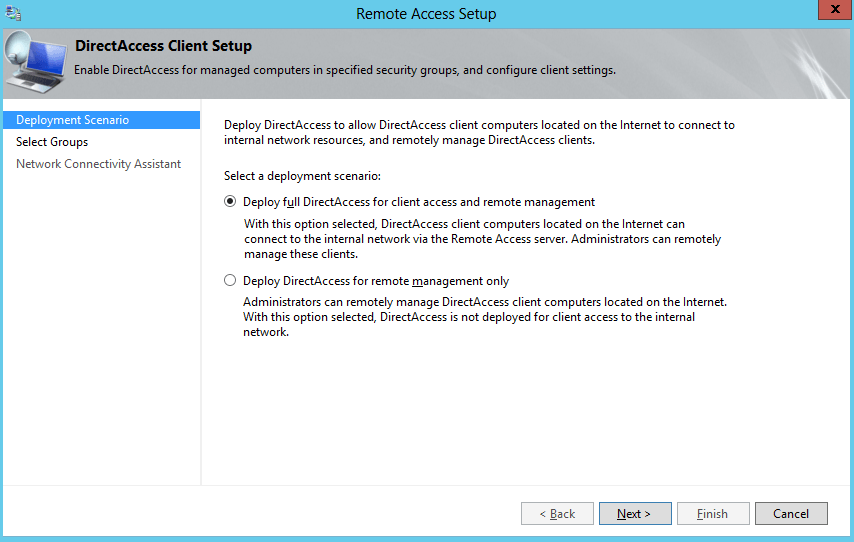The width and height of the screenshot is (854, 542).
Task: Click 'Deploy DirectAccess for remote management only' label
Action: (x=376, y=281)
